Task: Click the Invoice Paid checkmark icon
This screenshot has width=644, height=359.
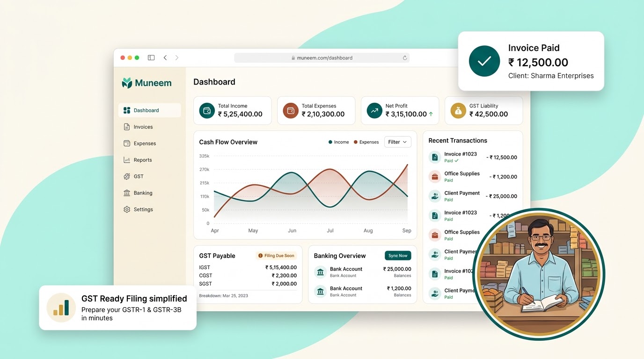Action: [484, 61]
